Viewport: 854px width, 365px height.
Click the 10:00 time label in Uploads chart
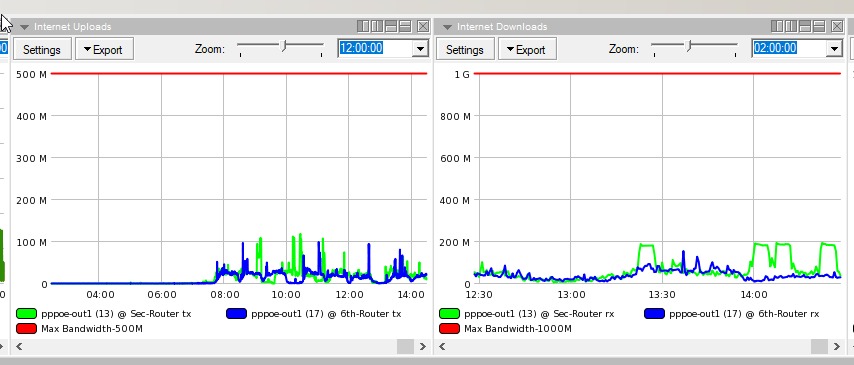[286, 295]
